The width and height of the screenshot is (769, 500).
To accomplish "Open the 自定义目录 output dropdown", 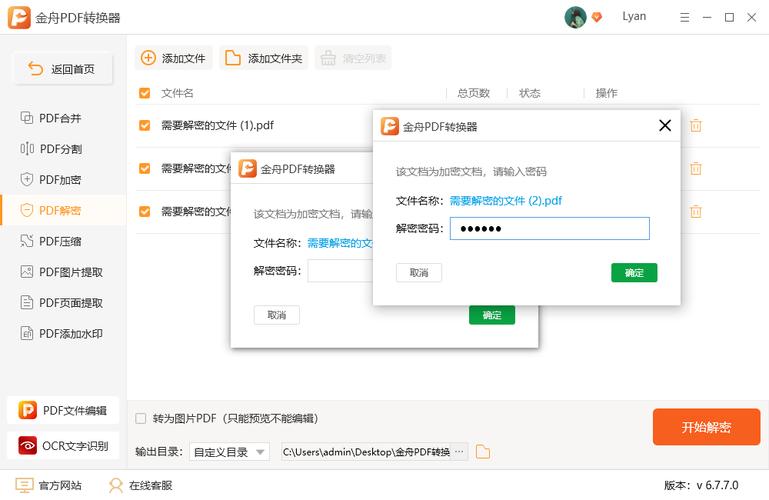I will click(229, 452).
